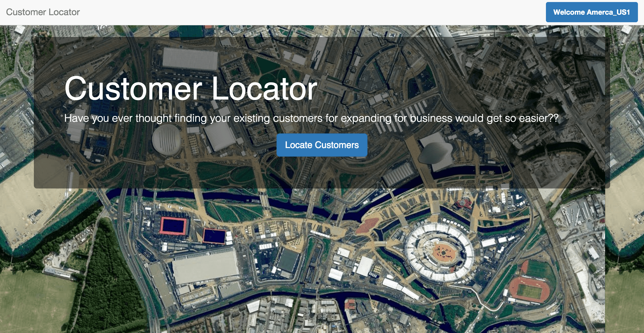The height and width of the screenshot is (333, 644).
Task: Click the long grey rectangular roof near top
Action: click(x=190, y=59)
